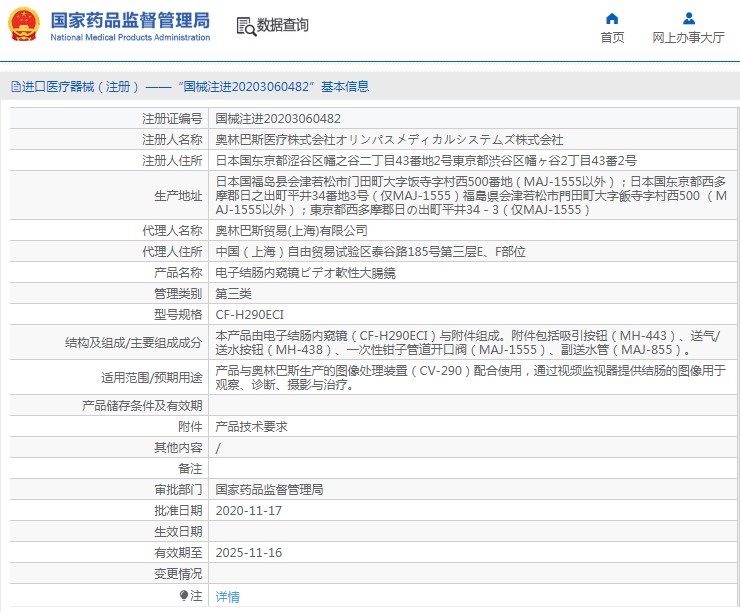Image resolution: width=740 pixels, height=612 pixels.
Task: Click the 审批部门 label
Action: [178, 490]
